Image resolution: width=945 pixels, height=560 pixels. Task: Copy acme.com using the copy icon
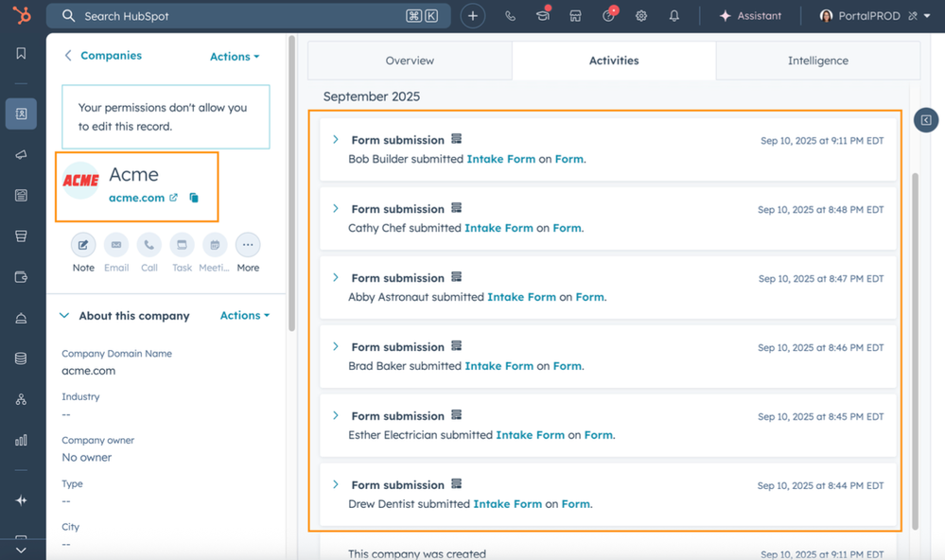[x=193, y=198]
